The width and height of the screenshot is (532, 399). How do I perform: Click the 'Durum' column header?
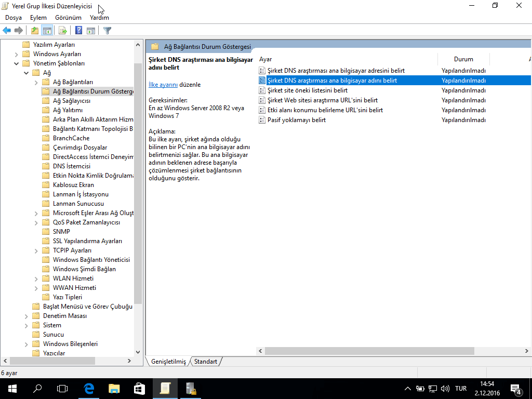pos(463,59)
